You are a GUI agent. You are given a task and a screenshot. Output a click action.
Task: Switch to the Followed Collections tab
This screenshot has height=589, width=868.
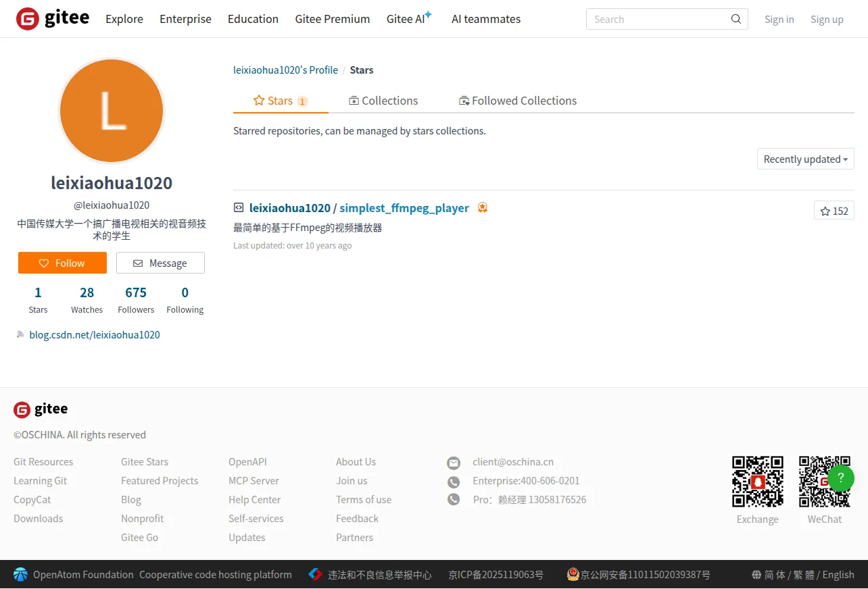(518, 101)
